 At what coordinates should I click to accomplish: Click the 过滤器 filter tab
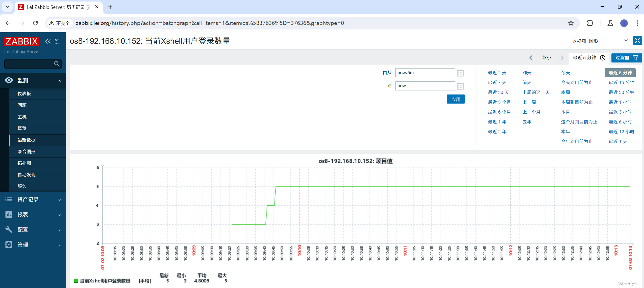click(627, 58)
